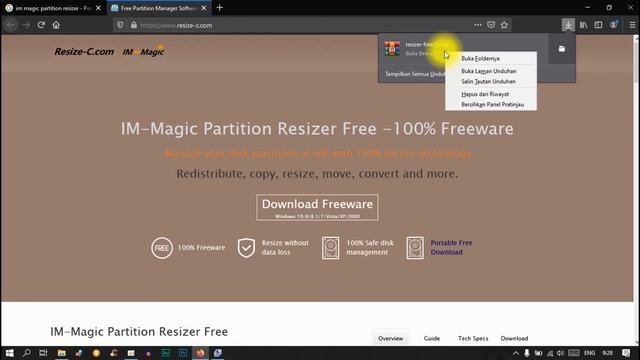Image resolution: width=640 pixels, height=360 pixels.
Task: Open the Portable Free Download link
Action: pyautogui.click(x=451, y=247)
